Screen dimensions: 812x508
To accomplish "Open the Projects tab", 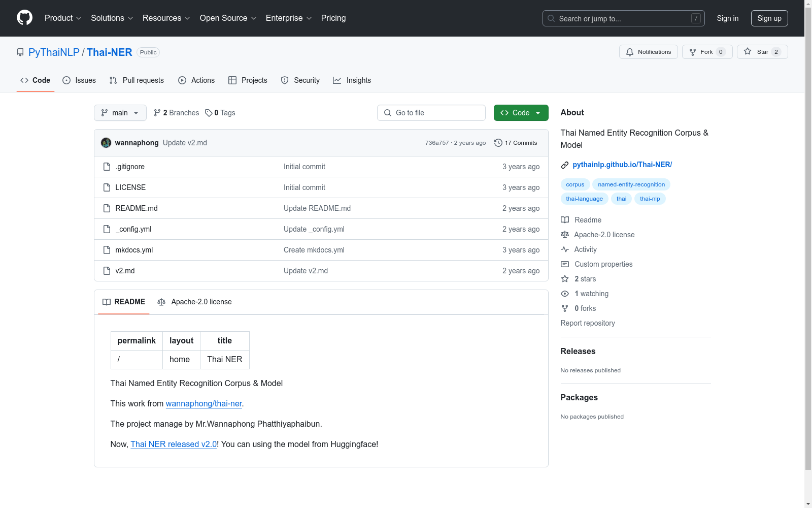I will (x=248, y=80).
